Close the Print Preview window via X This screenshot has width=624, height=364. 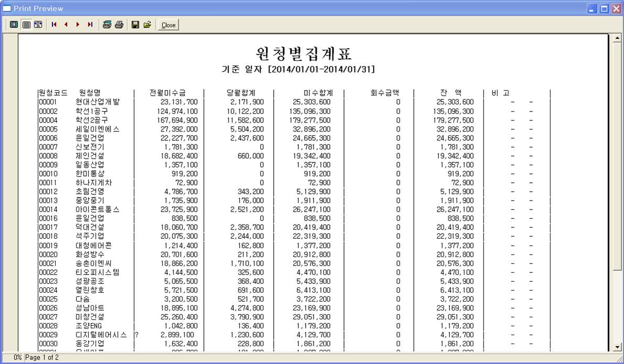coord(616,9)
